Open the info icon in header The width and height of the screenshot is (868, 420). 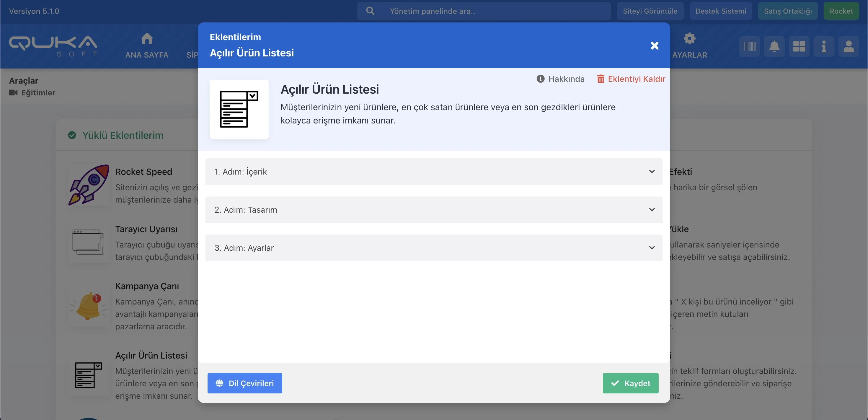point(823,46)
